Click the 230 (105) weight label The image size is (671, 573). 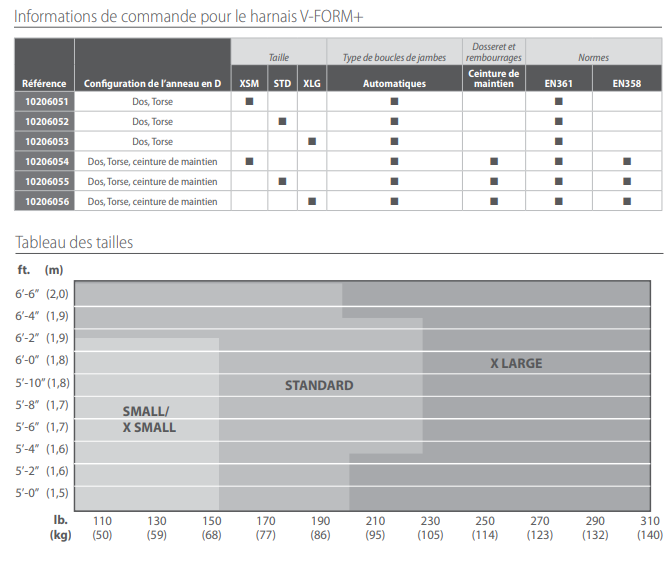pyautogui.click(x=430, y=528)
